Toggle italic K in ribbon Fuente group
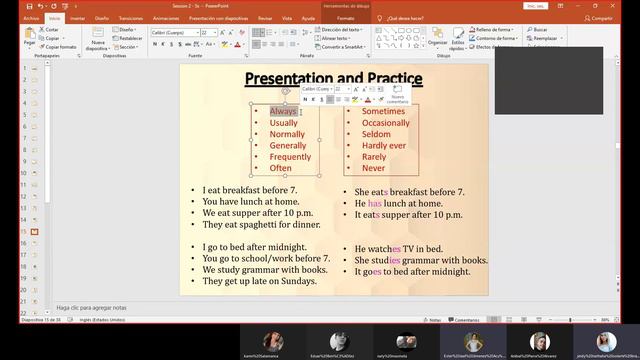 point(163,44)
